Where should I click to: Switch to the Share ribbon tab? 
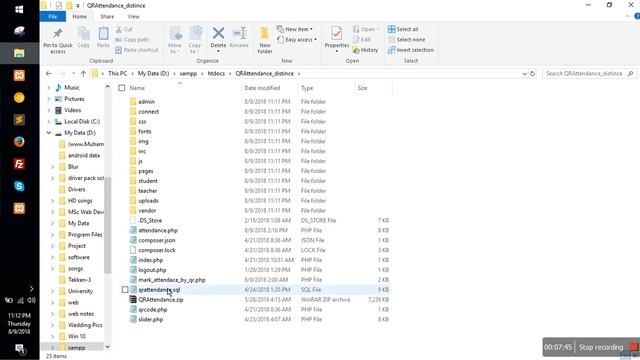pos(107,16)
